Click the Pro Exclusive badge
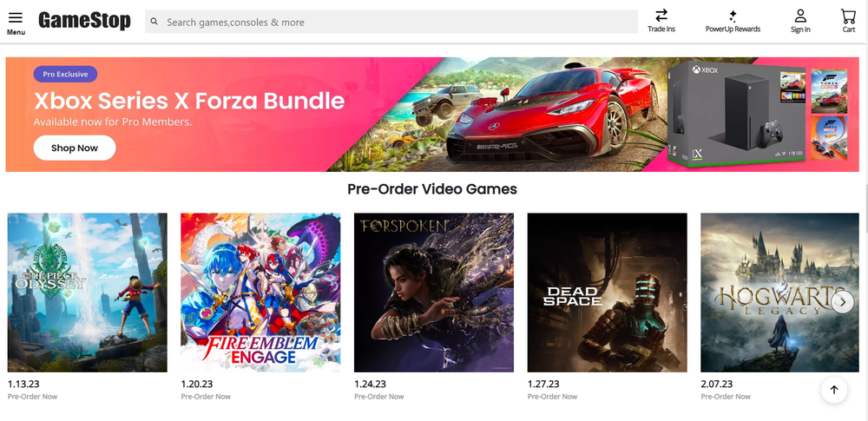The image size is (868, 421). pos(66,74)
